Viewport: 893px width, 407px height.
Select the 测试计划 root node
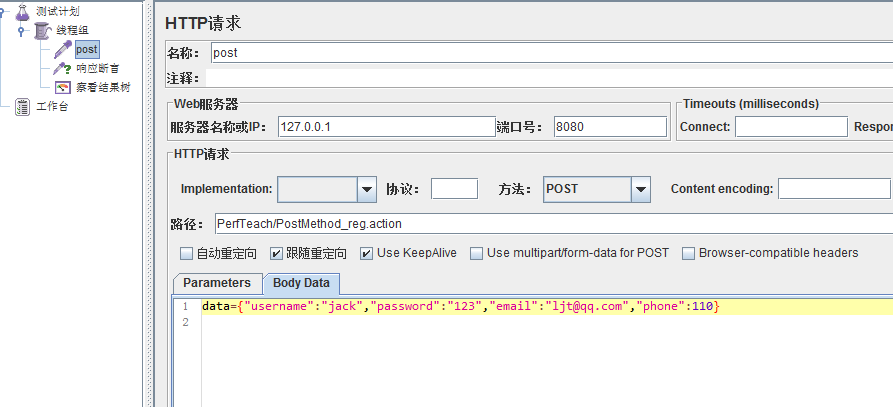[x=58, y=11]
